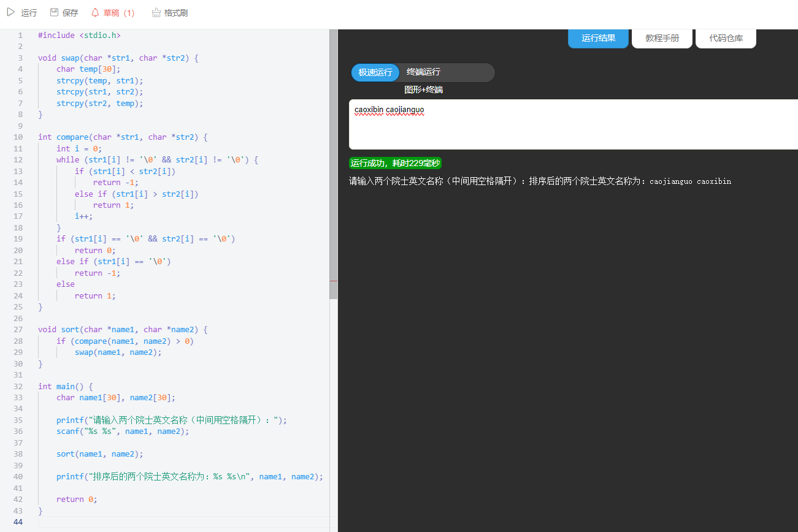Viewport: 798px width, 532px height.
Task: Open the 教程手册 tab
Action: (662, 38)
